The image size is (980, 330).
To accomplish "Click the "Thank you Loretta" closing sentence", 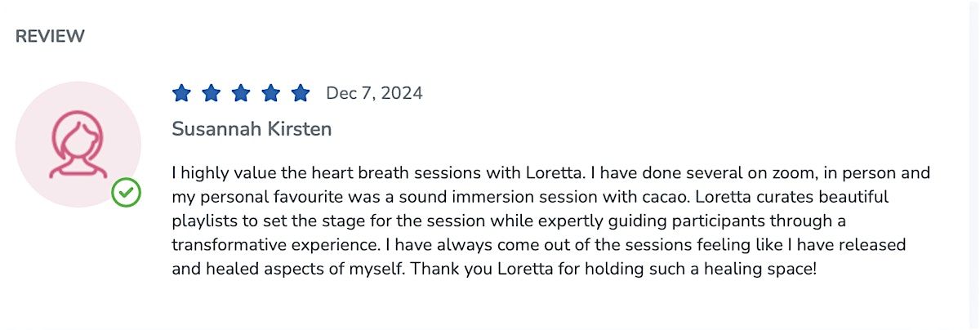I will [612, 269].
